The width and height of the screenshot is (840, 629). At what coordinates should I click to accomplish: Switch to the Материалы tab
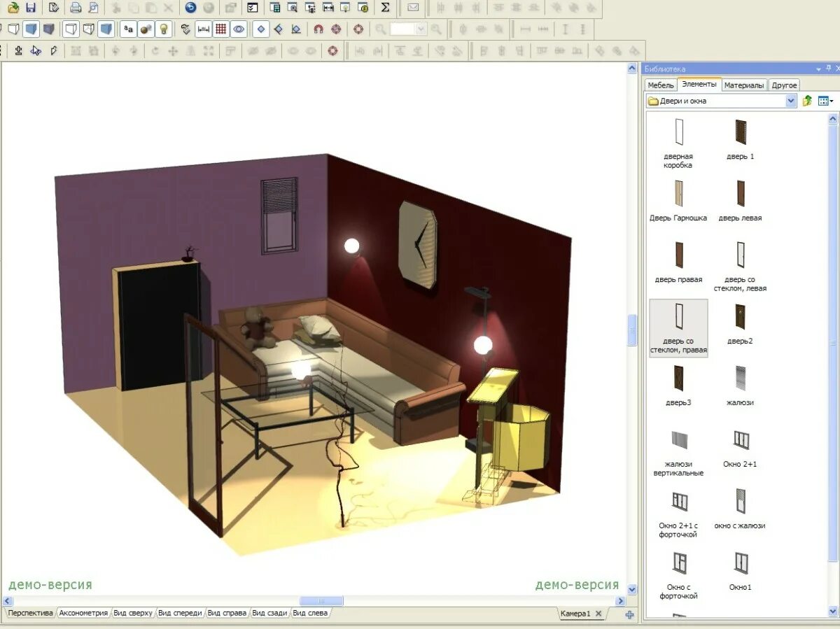pos(744,85)
